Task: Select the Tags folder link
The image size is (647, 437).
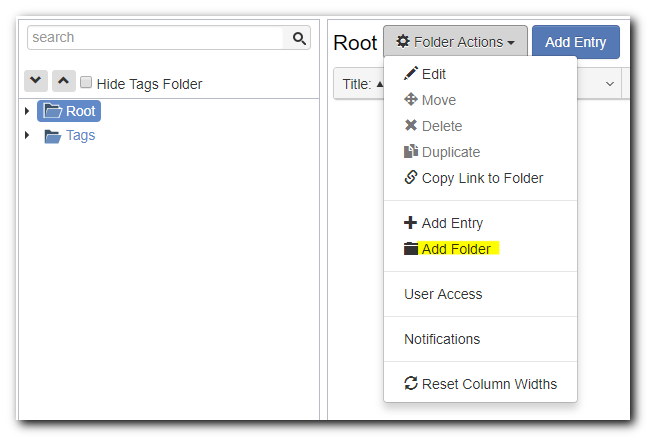Action: [80, 135]
